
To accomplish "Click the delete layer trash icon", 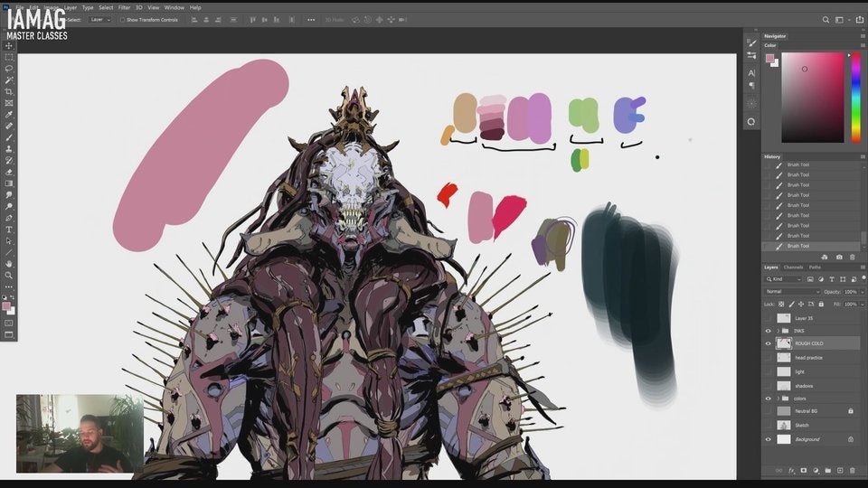I will [x=852, y=471].
